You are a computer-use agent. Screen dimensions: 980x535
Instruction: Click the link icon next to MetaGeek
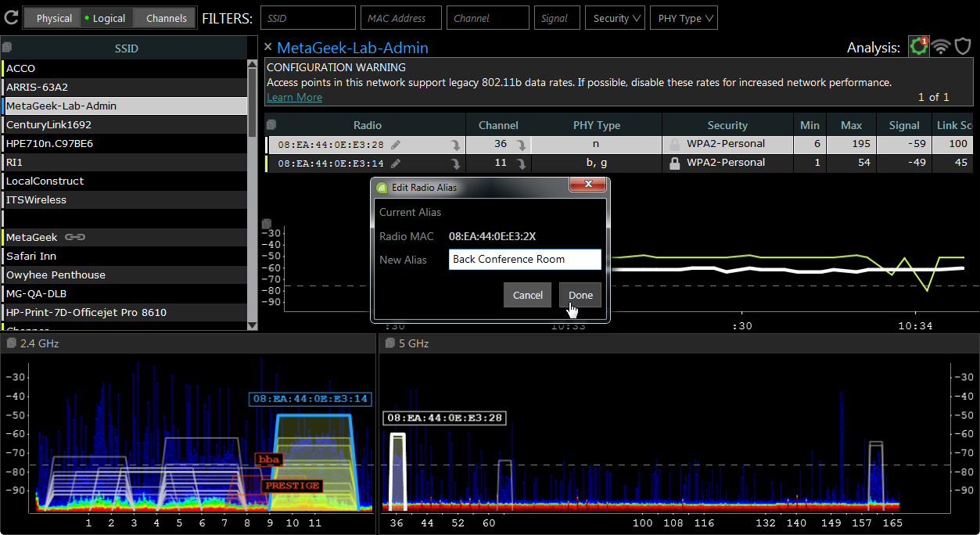[75, 237]
